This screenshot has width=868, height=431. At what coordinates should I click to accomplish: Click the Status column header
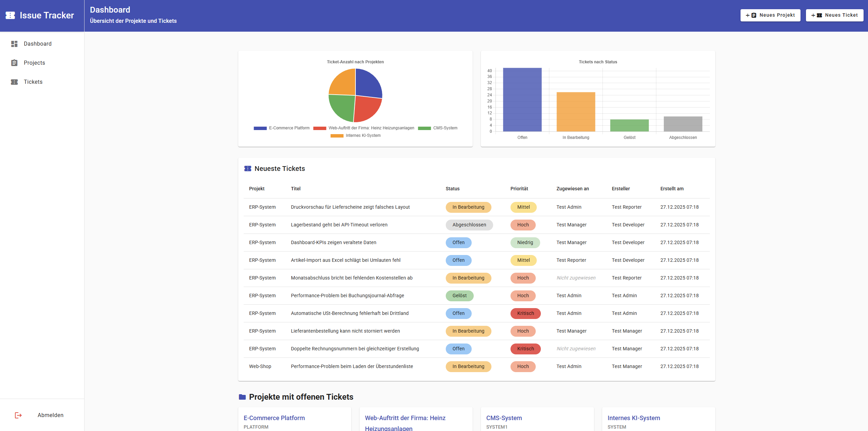453,189
